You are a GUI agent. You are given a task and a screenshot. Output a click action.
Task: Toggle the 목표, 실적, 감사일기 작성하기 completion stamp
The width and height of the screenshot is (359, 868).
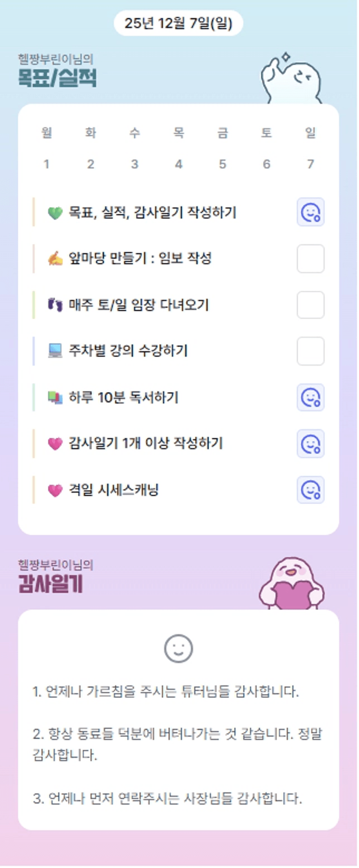pos(310,213)
